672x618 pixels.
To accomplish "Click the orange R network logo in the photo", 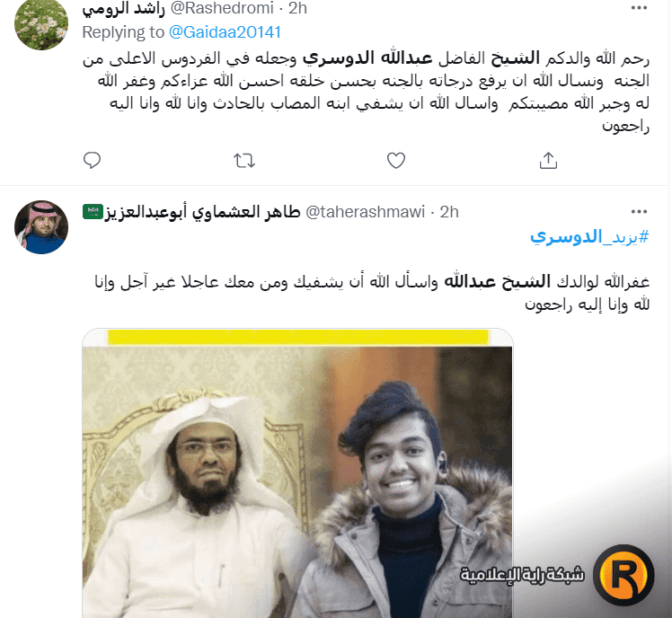I will tap(623, 574).
